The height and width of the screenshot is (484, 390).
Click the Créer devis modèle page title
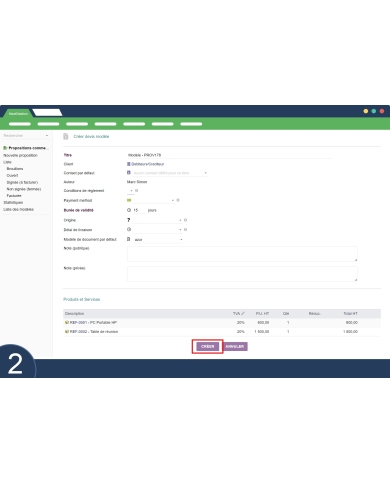click(x=91, y=136)
